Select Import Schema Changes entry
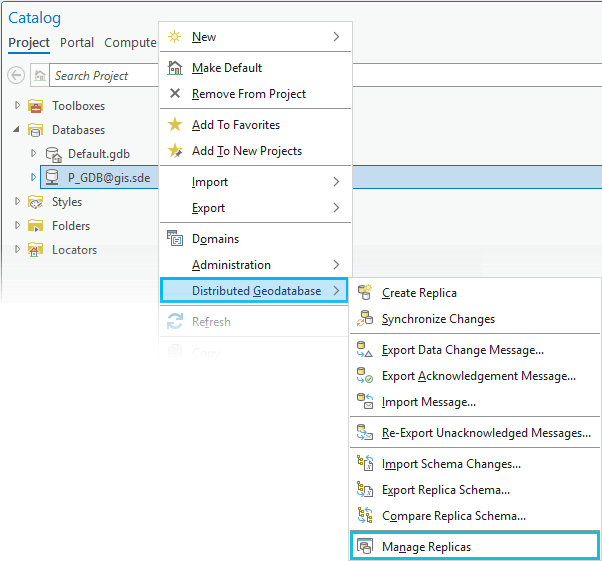602x561 pixels. (475, 464)
